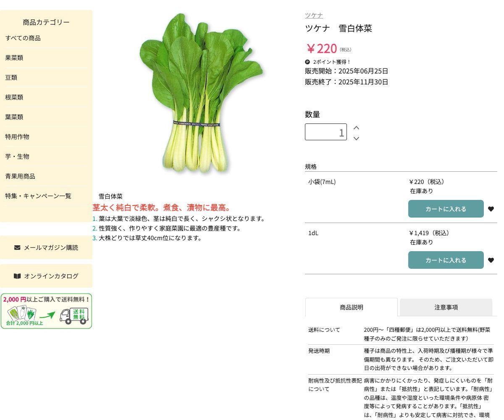
Task: Click the 雪白体菜 product image
Action: click(x=201, y=92)
